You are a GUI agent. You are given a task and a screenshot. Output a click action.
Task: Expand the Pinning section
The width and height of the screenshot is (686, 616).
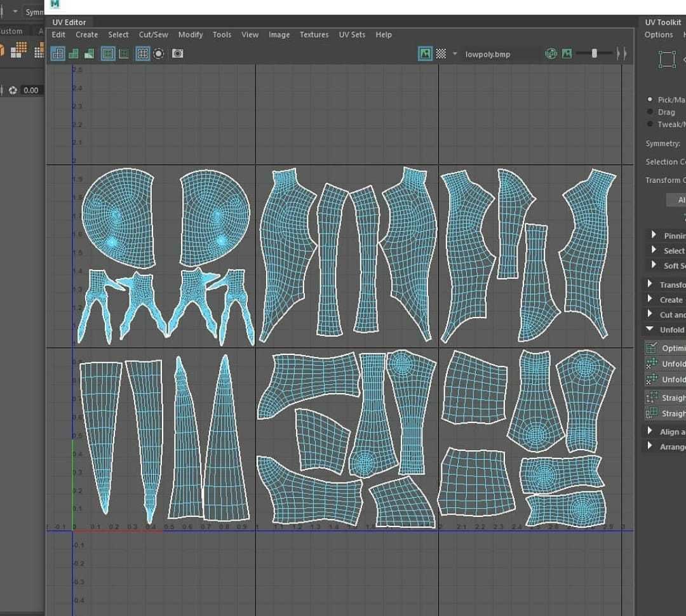coord(654,235)
